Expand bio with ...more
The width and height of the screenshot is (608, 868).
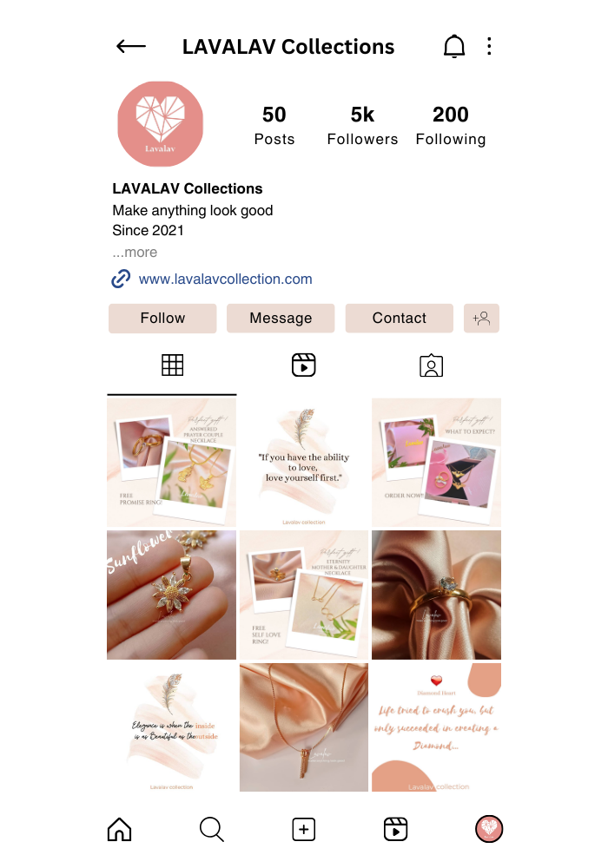pos(135,253)
